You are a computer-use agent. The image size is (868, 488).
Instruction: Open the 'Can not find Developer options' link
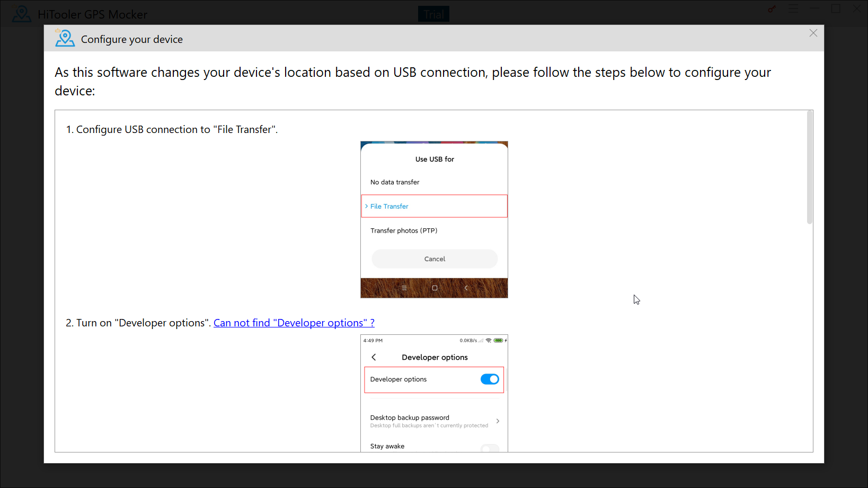click(294, 323)
